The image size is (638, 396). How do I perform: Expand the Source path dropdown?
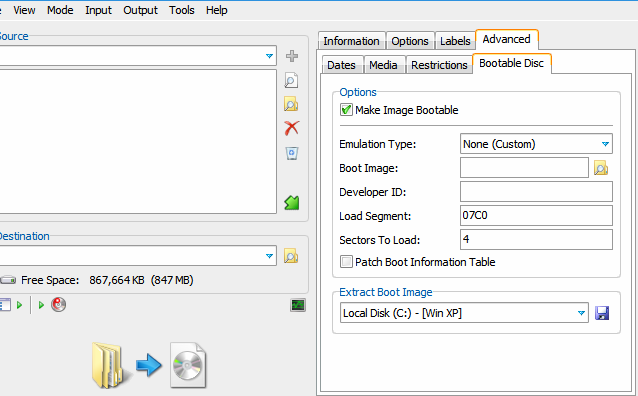pos(269,56)
